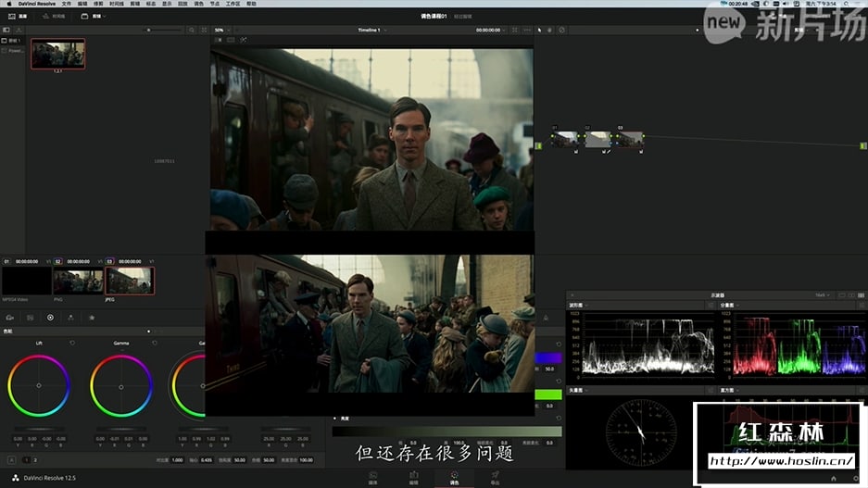Open the Camera Raw palette icon
The width and height of the screenshot is (868, 488).
[10, 318]
